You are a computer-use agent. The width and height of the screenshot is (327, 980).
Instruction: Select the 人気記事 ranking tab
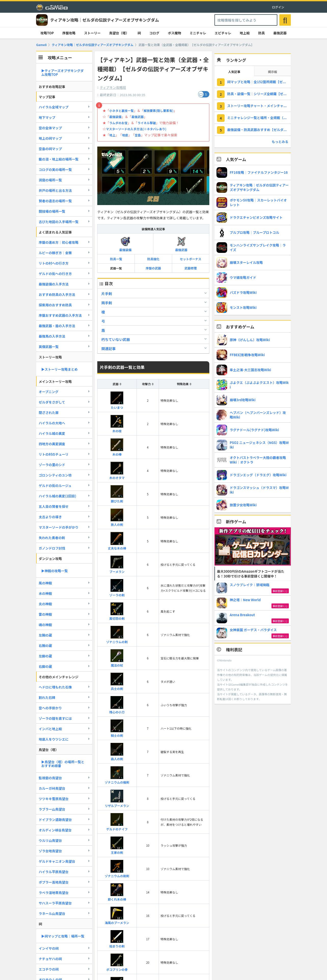tap(234, 71)
